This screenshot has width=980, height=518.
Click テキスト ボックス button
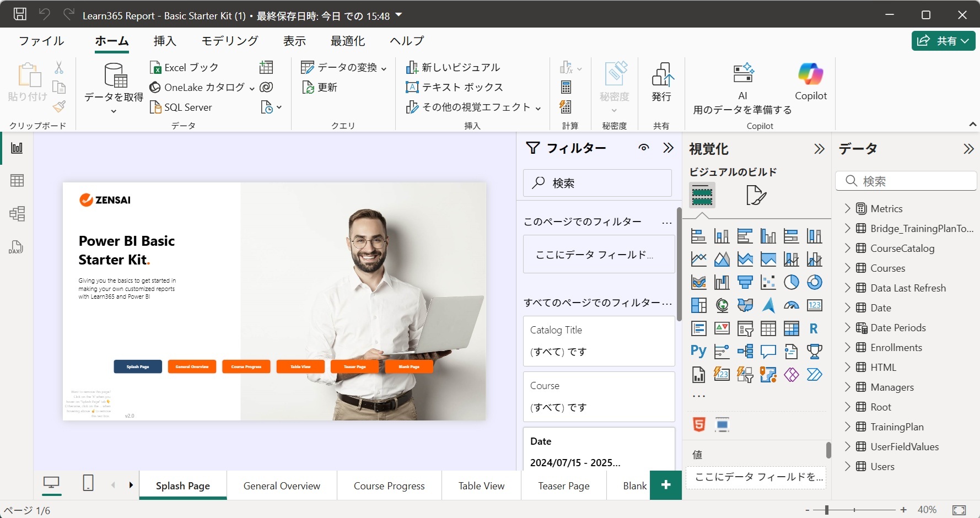[454, 87]
